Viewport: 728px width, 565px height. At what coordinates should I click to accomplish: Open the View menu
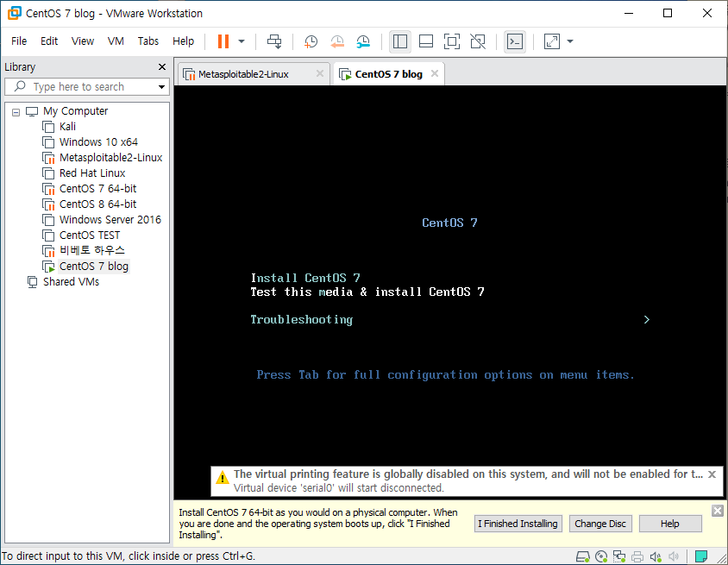click(83, 41)
